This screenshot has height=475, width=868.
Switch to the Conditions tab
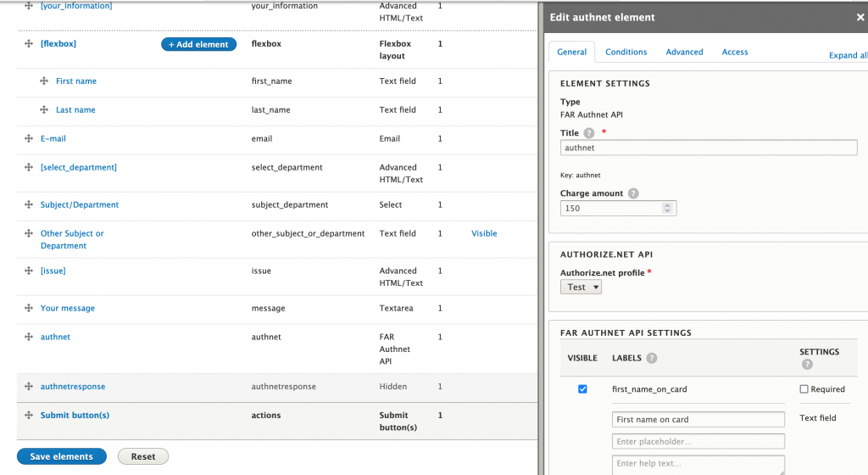tap(626, 53)
